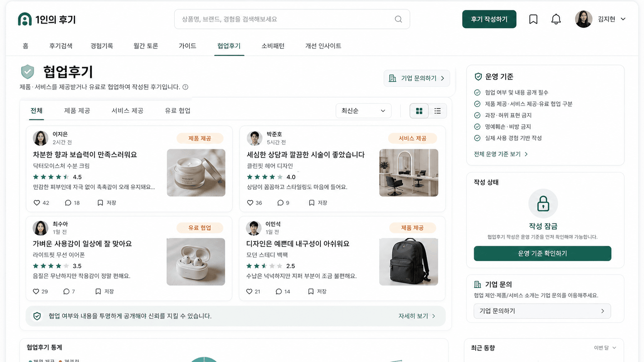Open the 소비패턴 nav tab
Image resolution: width=644 pixels, height=362 pixels.
click(273, 46)
